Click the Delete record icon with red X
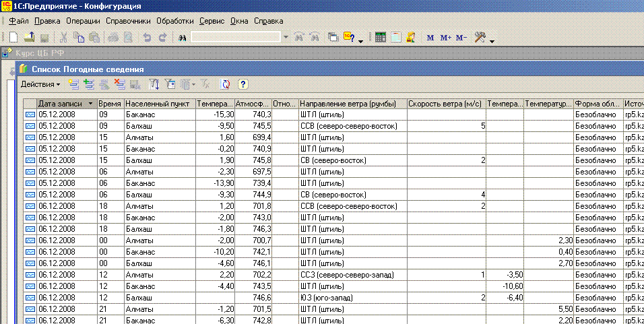 119,84
